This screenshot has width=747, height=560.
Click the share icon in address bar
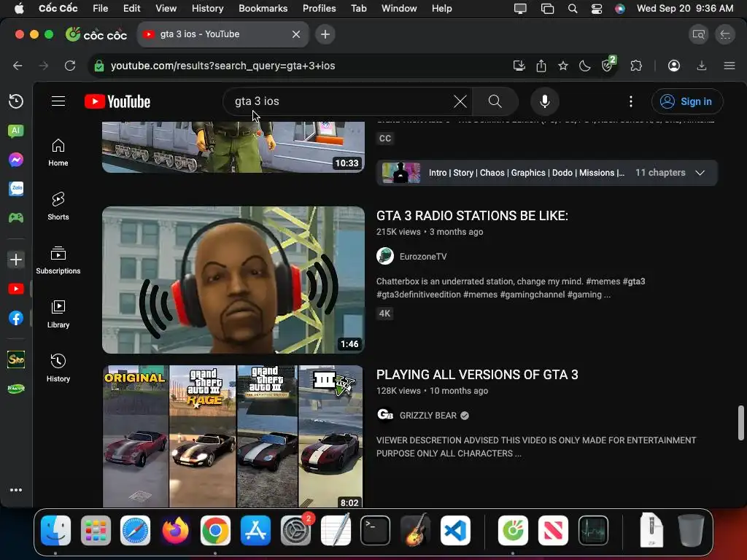pos(541,66)
